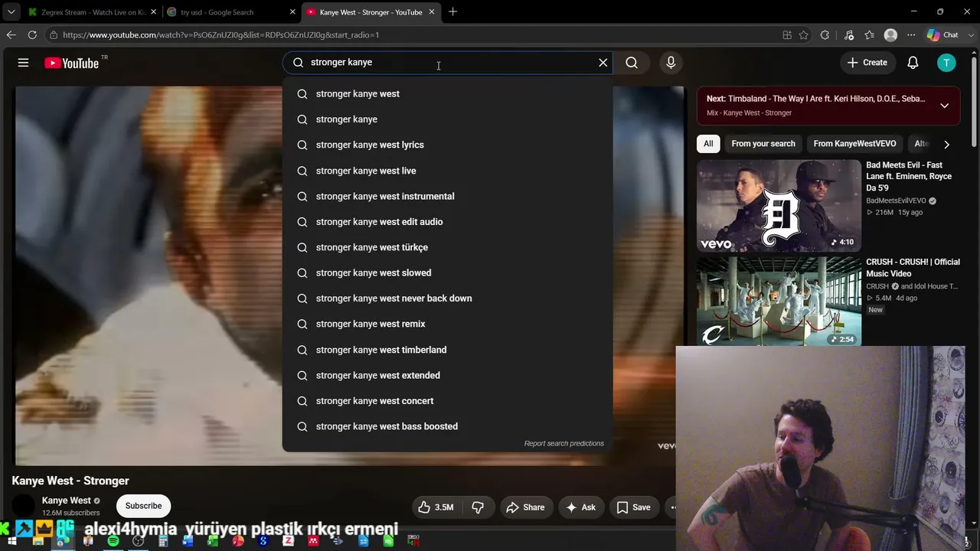Select 'stronger kanye west concert' suggestion
The image size is (980, 551).
point(447,401)
